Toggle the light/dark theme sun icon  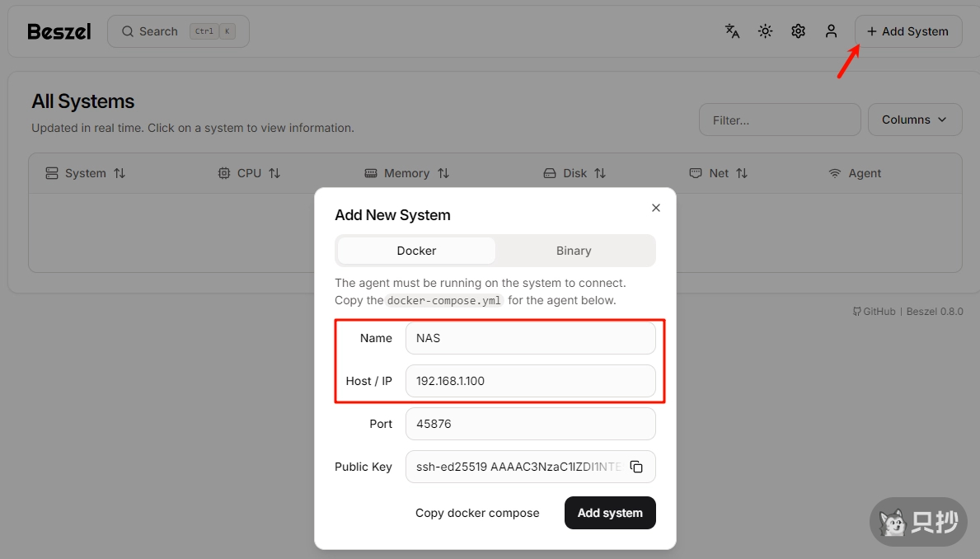tap(765, 31)
